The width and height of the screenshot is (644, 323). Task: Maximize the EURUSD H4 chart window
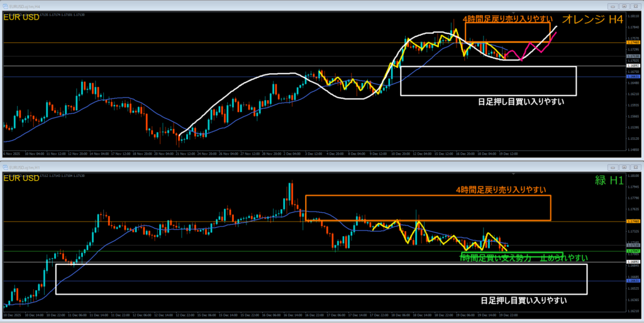point(624,6)
